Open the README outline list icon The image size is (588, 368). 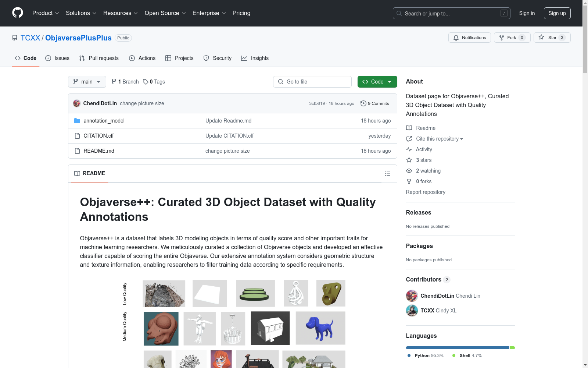[388, 174]
